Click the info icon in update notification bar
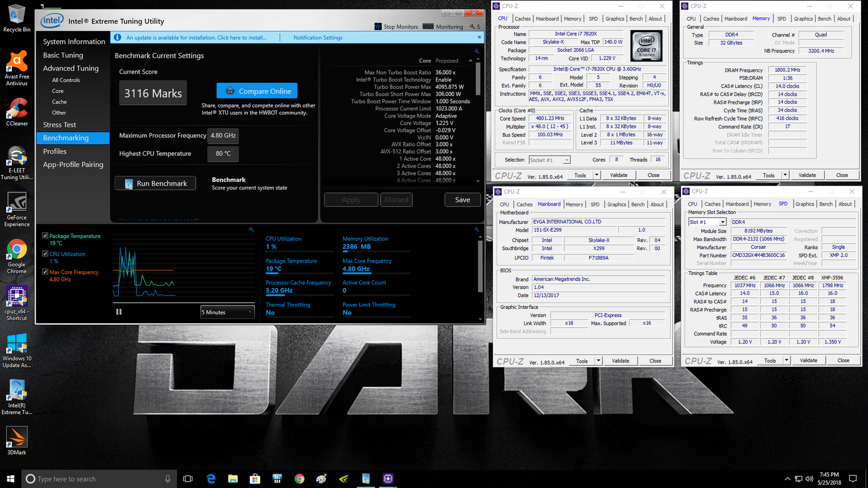 [118, 38]
